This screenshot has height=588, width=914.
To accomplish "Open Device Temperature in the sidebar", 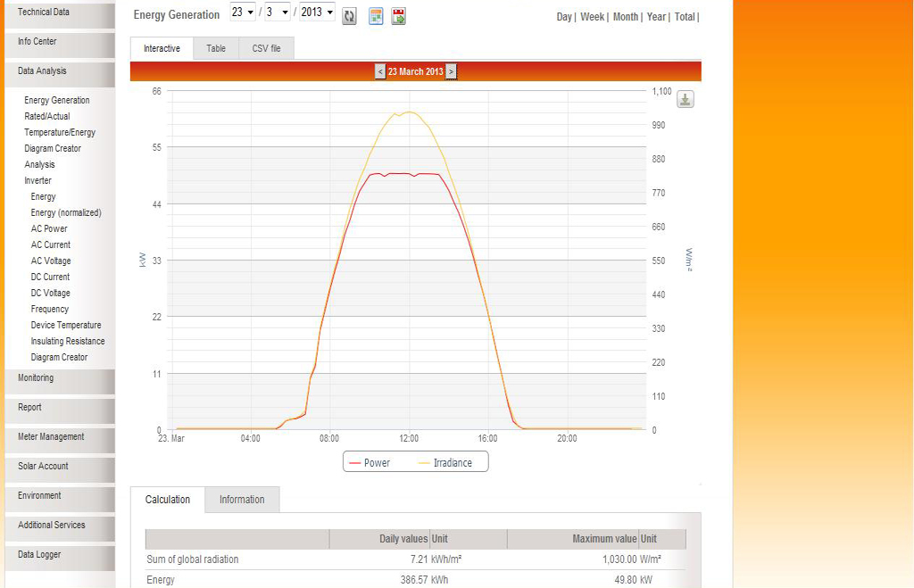I will 66,326.
